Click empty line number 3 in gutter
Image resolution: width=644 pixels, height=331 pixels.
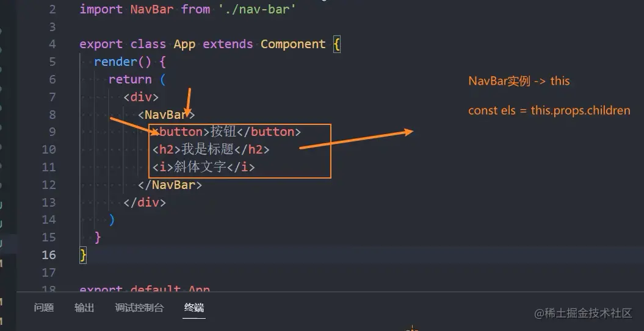pos(52,27)
